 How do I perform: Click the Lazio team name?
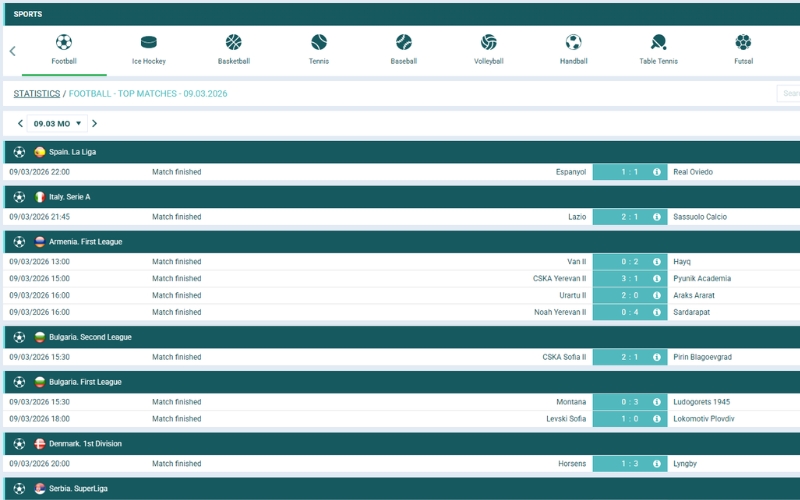(x=577, y=217)
